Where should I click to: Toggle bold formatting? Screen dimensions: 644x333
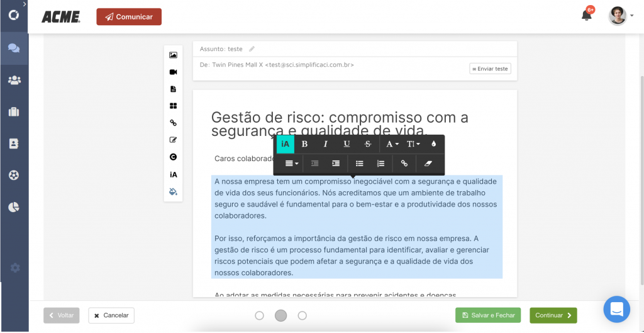[x=304, y=144]
